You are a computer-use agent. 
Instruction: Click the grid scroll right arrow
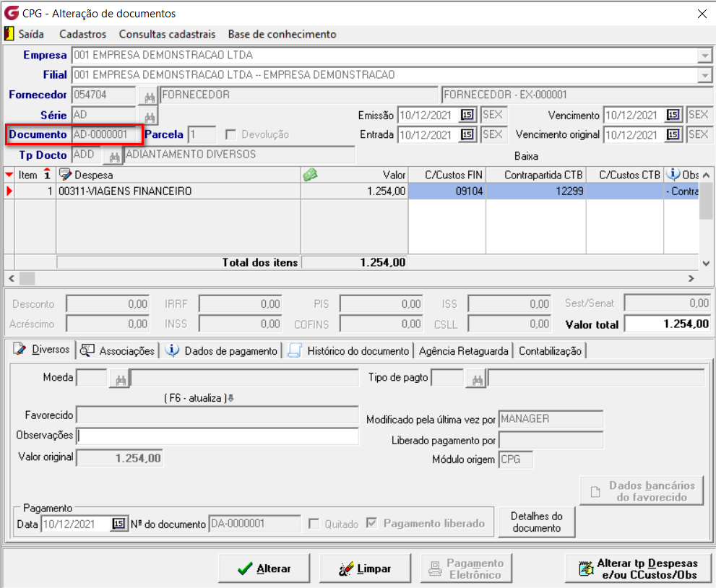(691, 278)
